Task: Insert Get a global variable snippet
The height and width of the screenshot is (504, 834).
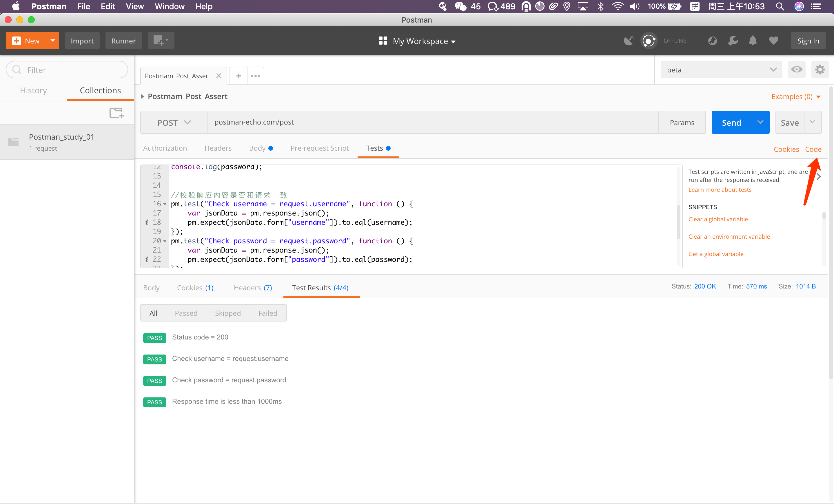Action: point(716,254)
